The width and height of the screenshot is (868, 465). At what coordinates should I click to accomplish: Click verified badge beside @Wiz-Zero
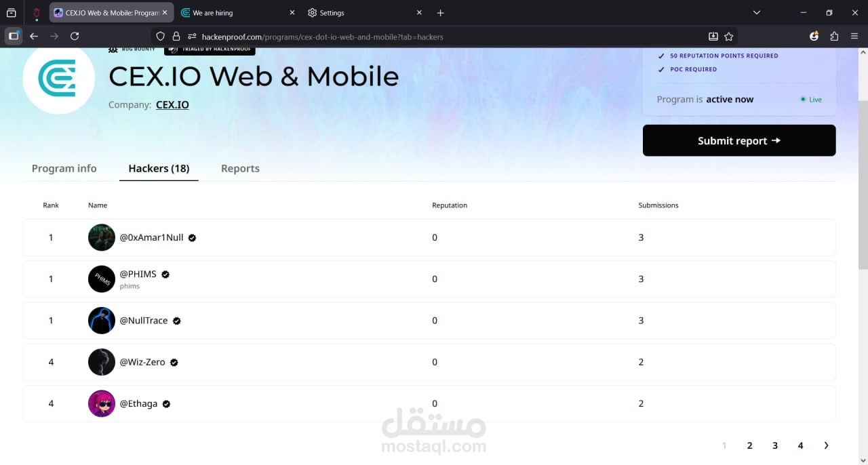pos(174,363)
